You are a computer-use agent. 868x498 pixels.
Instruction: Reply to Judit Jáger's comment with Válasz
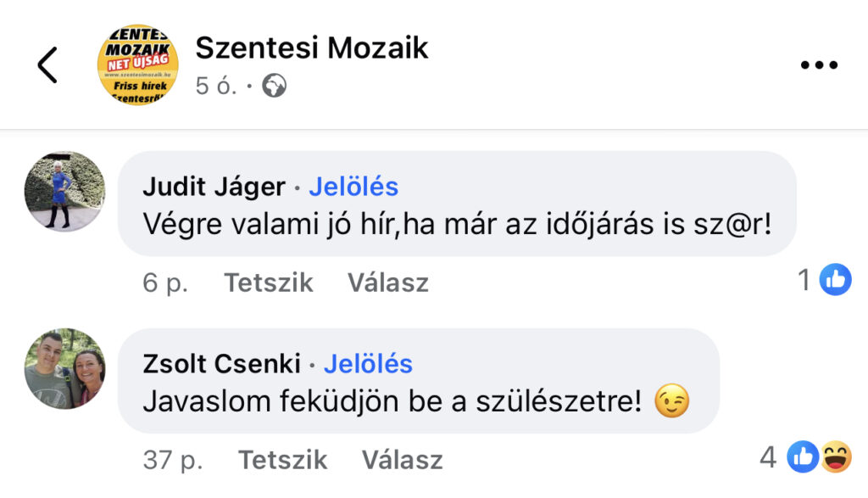(x=388, y=283)
